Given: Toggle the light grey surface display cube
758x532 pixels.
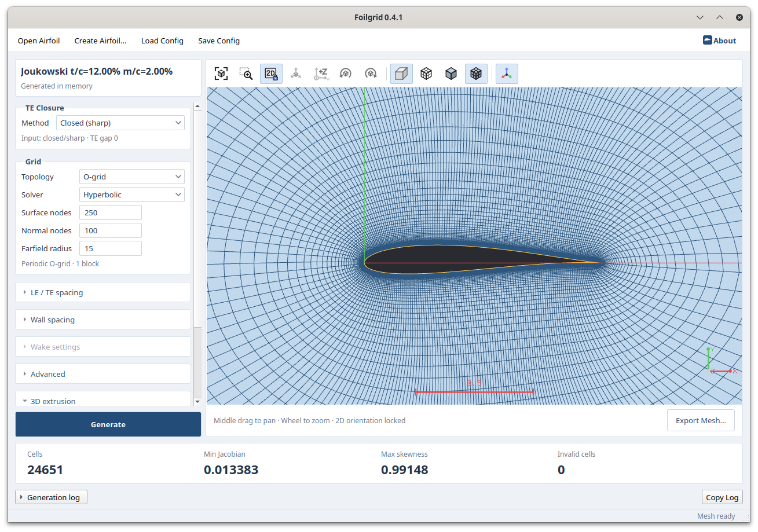Looking at the screenshot, I should 401,74.
